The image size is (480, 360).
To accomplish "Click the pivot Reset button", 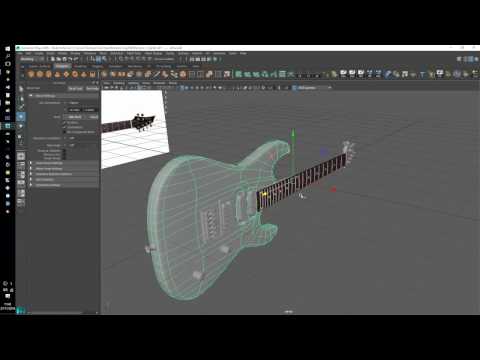I will (93, 117).
